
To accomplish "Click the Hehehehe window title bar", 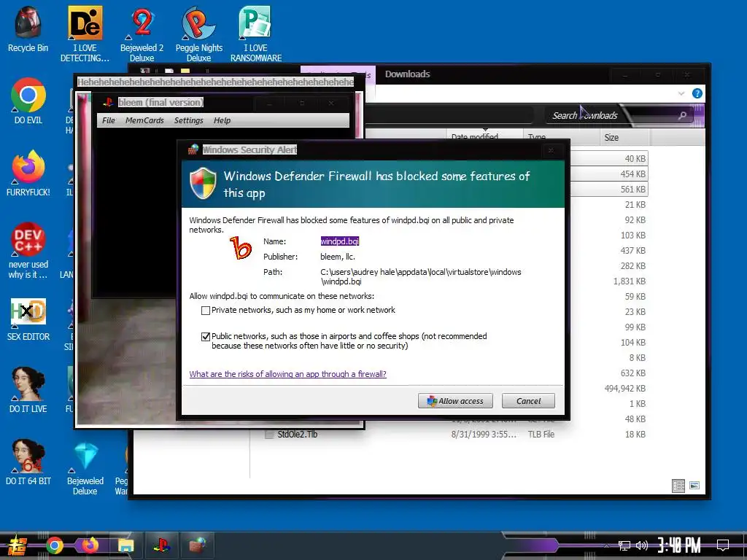I will [215, 82].
